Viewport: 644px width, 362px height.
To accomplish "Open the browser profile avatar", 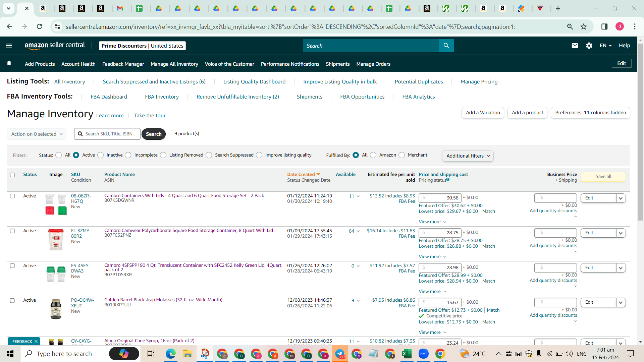I will (x=620, y=26).
